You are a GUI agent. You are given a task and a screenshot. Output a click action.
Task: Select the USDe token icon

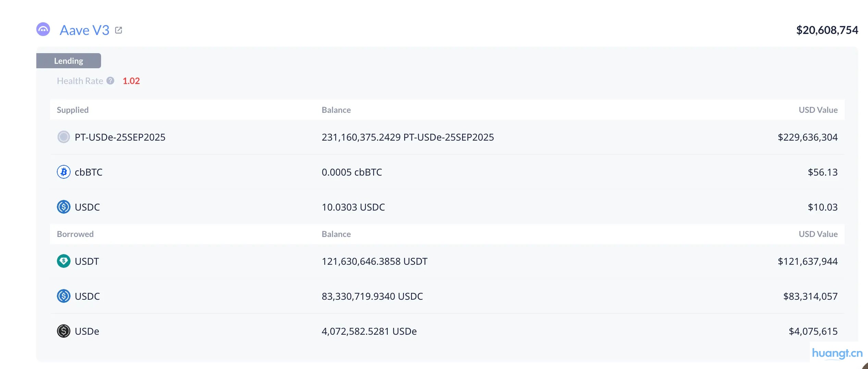(64, 331)
